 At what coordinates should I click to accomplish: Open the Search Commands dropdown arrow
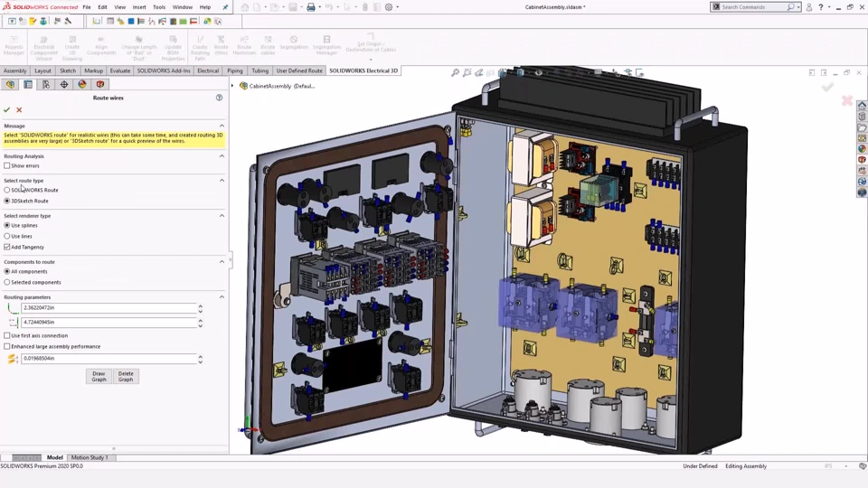point(798,7)
